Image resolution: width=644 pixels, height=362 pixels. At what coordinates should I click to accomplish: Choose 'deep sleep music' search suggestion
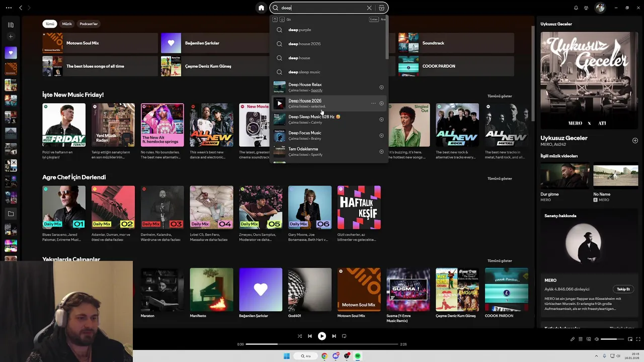point(329,72)
